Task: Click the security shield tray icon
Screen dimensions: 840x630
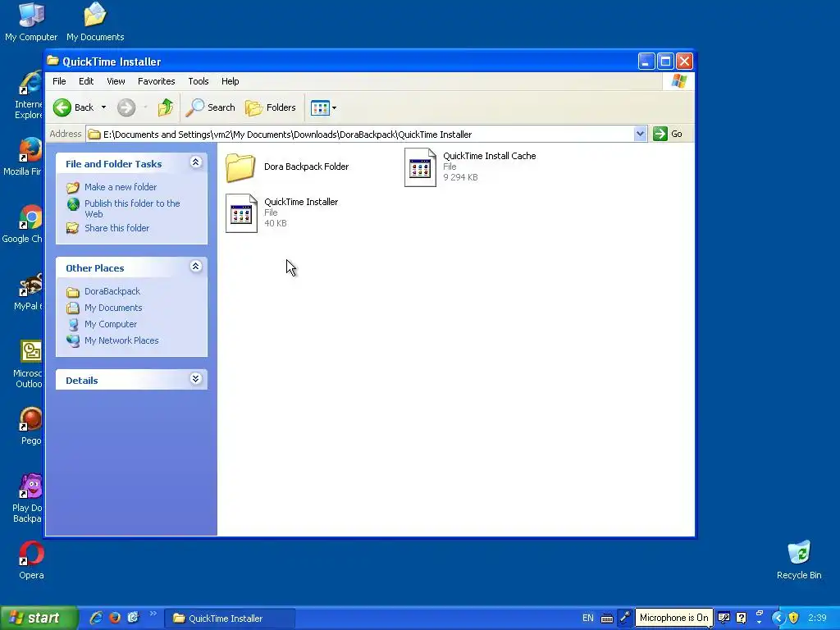Action: [794, 618]
